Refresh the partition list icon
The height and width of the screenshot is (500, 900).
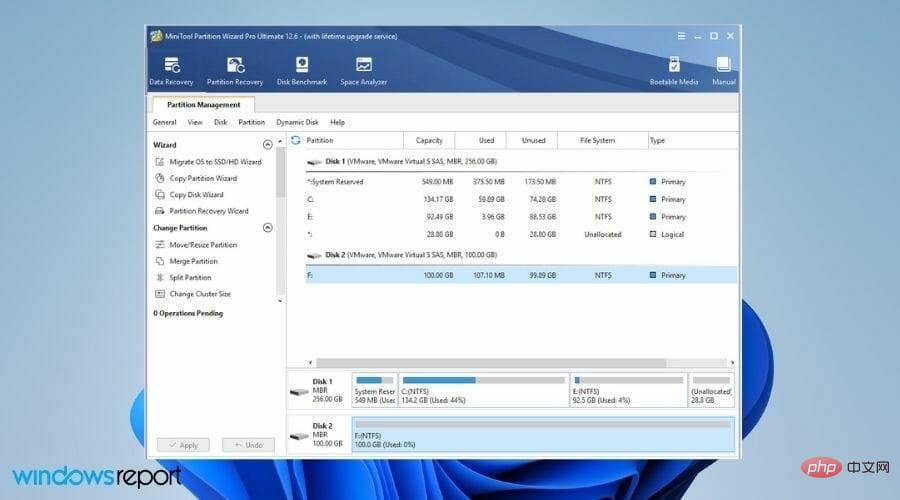point(295,140)
